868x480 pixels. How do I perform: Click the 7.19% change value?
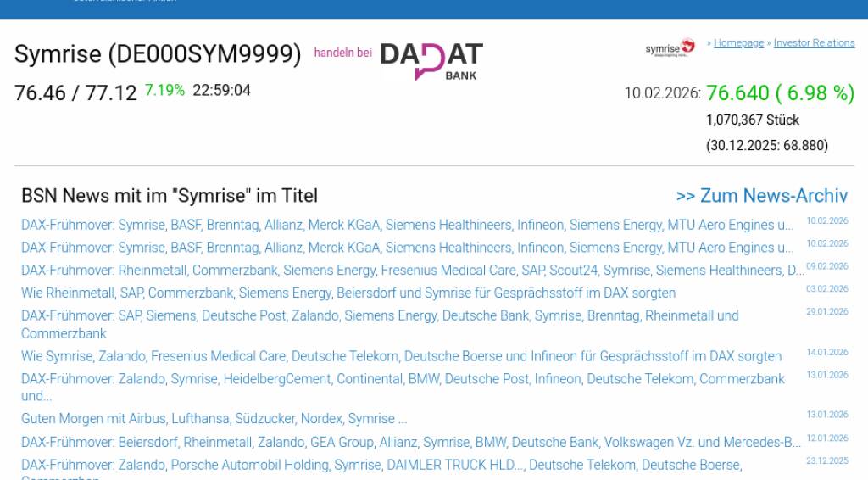(x=164, y=90)
